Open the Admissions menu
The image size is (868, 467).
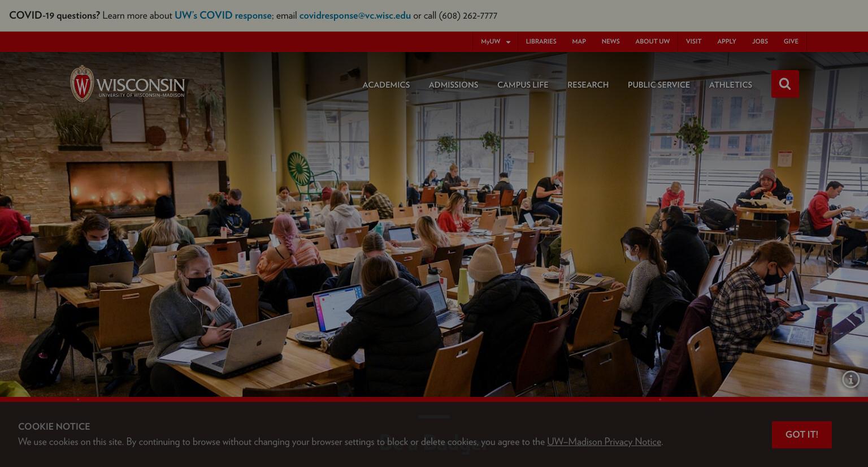coord(453,85)
